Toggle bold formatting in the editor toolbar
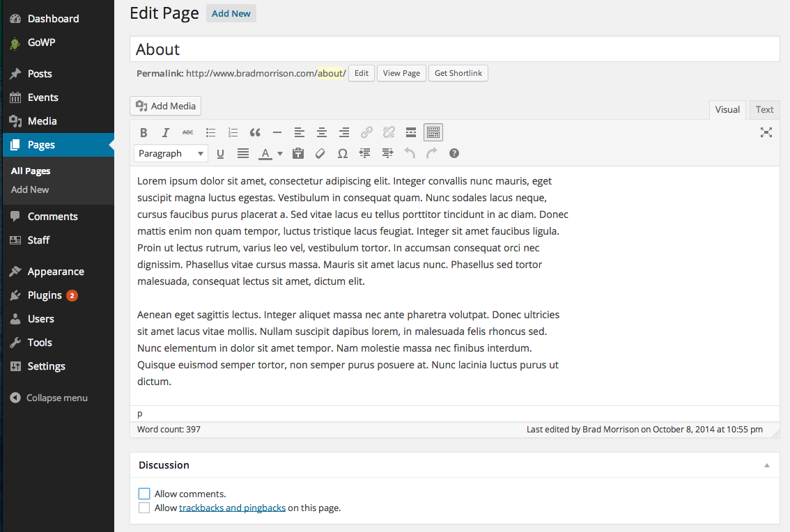790x532 pixels. click(144, 132)
